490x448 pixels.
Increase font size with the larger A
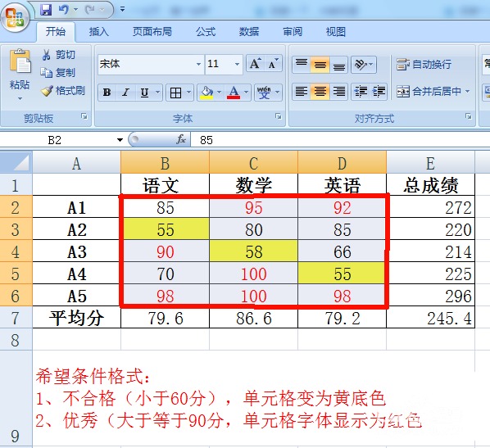[x=256, y=64]
